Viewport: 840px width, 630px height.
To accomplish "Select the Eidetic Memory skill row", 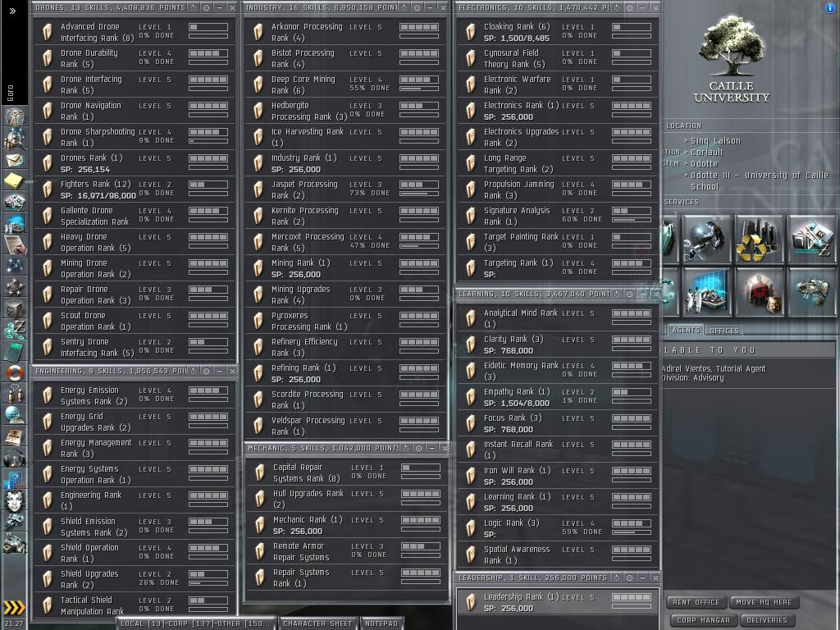I will [557, 371].
